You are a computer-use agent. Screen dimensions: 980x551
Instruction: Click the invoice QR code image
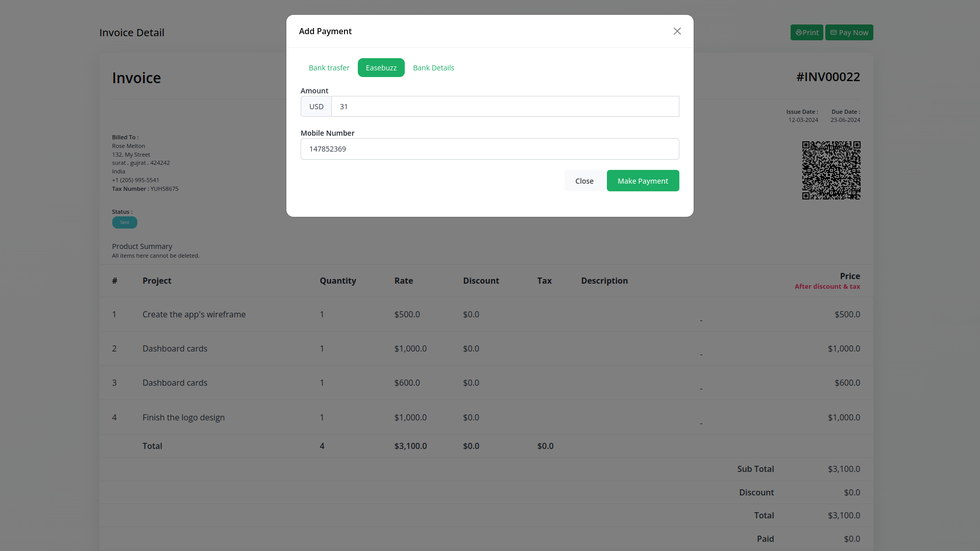pos(831,170)
